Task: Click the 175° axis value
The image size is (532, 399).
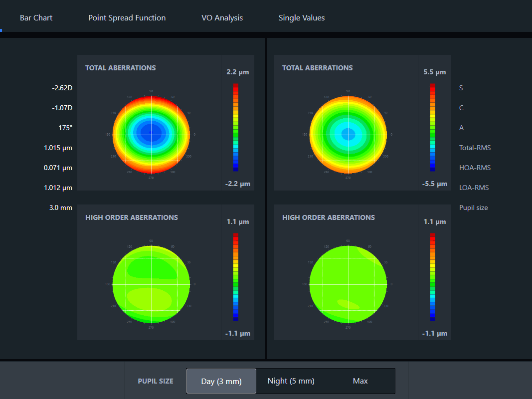Action: tap(65, 128)
